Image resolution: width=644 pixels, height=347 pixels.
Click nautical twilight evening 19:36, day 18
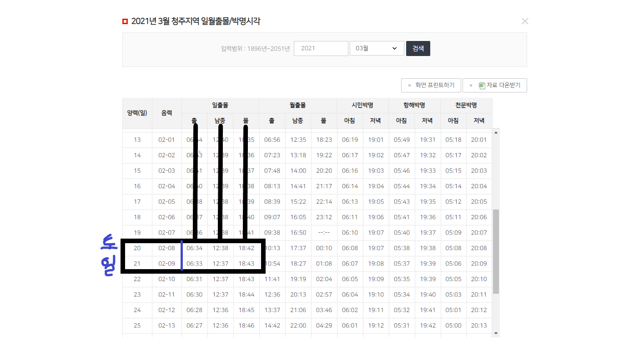[428, 217]
